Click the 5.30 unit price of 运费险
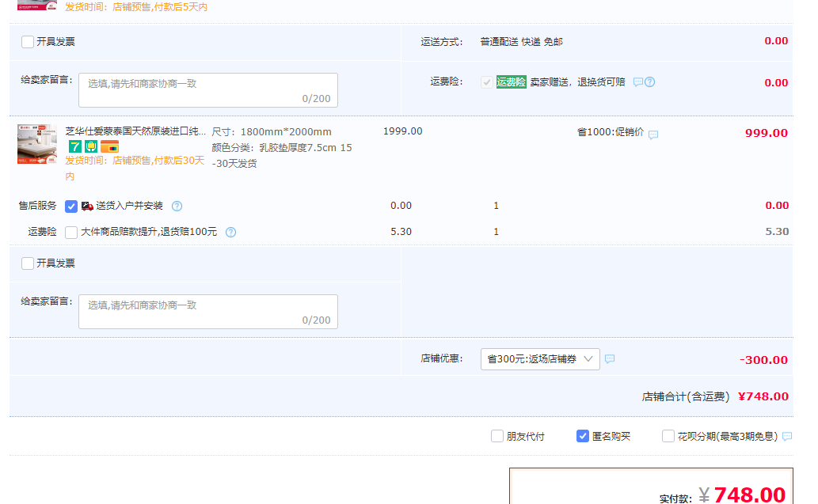The image size is (818, 504). [401, 231]
